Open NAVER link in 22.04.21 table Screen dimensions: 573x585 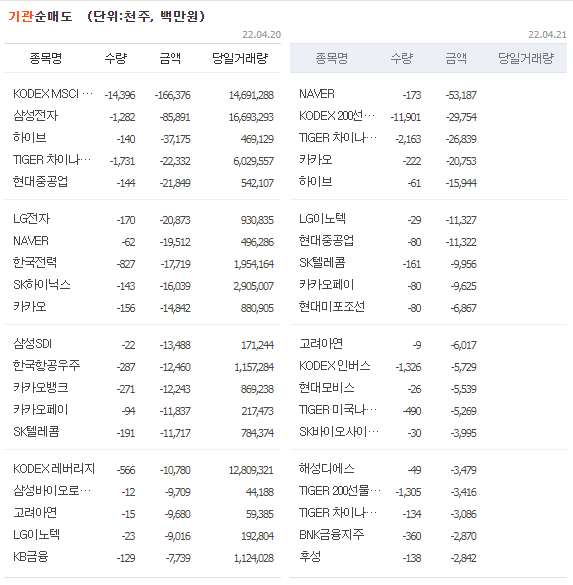(317, 94)
